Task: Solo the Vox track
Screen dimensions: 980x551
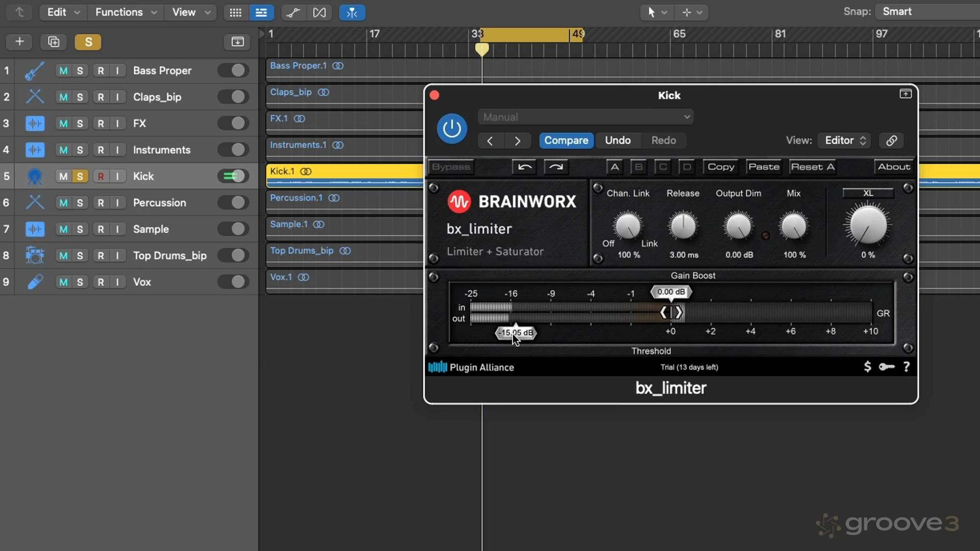Action: click(80, 282)
